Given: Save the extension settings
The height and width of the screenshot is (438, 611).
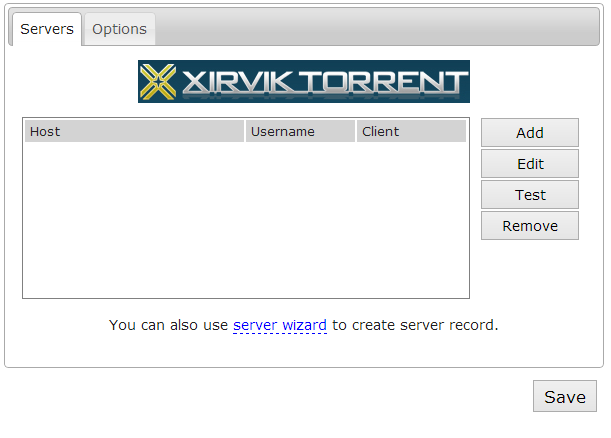Looking at the screenshot, I should pos(564,397).
